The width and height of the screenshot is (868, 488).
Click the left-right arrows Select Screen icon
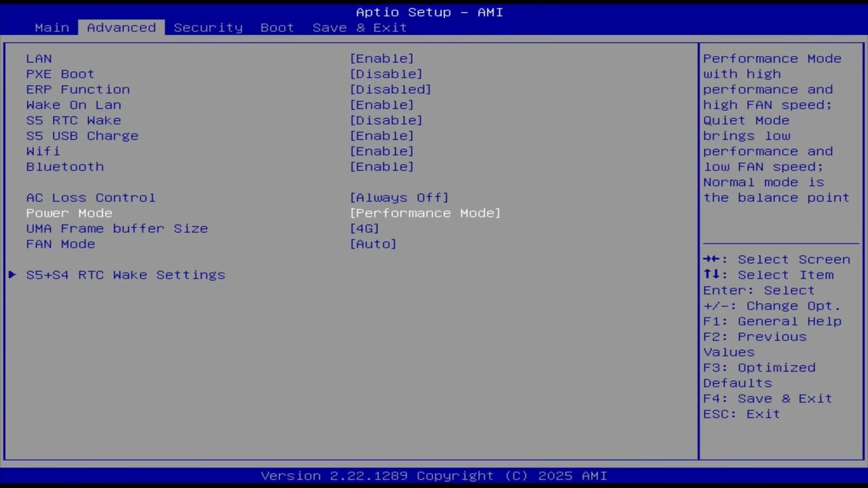pyautogui.click(x=711, y=259)
